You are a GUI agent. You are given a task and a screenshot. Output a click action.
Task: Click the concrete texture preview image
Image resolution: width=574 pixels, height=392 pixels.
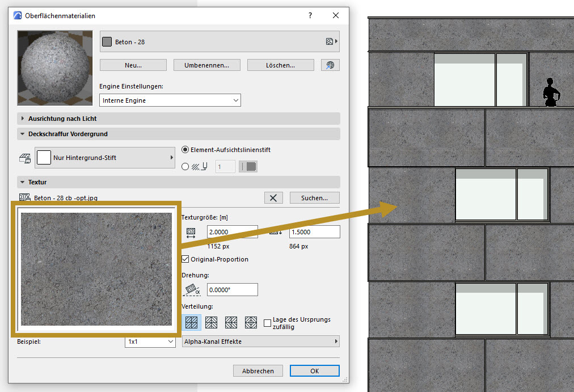pyautogui.click(x=96, y=269)
